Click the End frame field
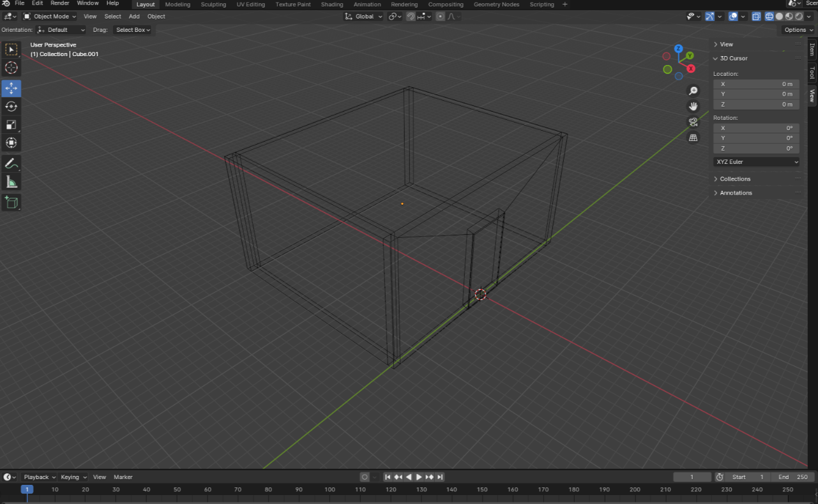This screenshot has height=504, width=818. pyautogui.click(x=792, y=477)
